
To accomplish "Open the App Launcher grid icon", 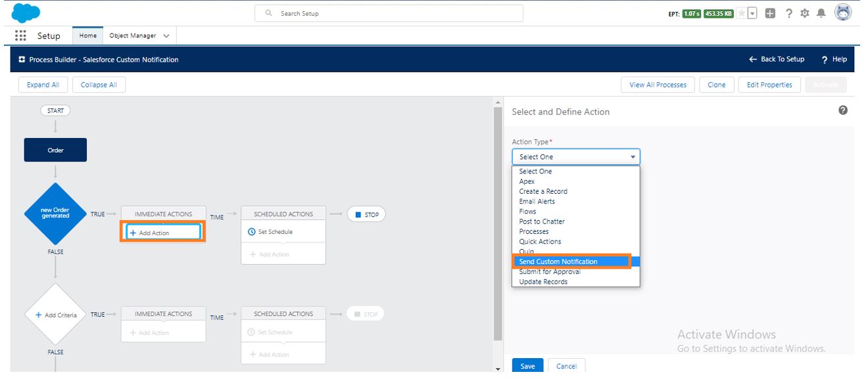I will pyautogui.click(x=20, y=35).
